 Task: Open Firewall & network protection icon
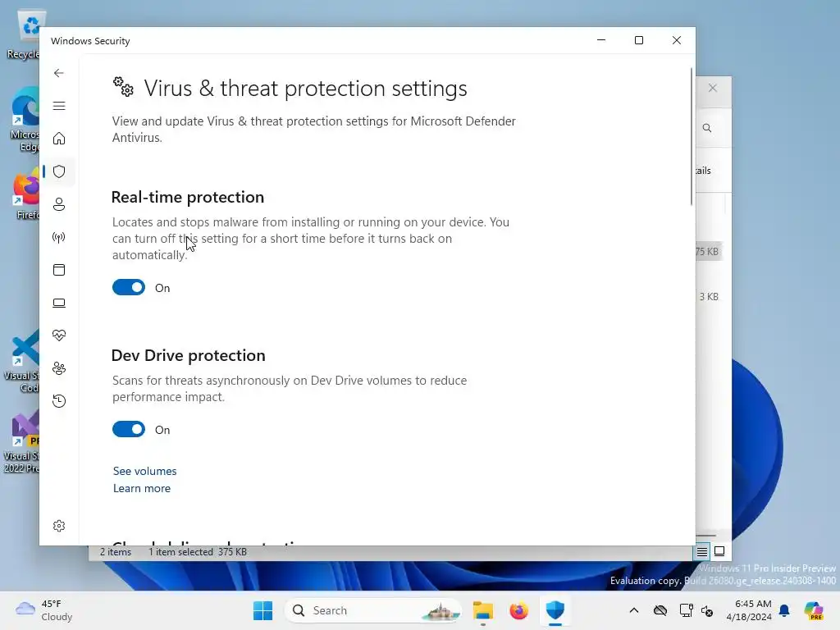click(59, 237)
